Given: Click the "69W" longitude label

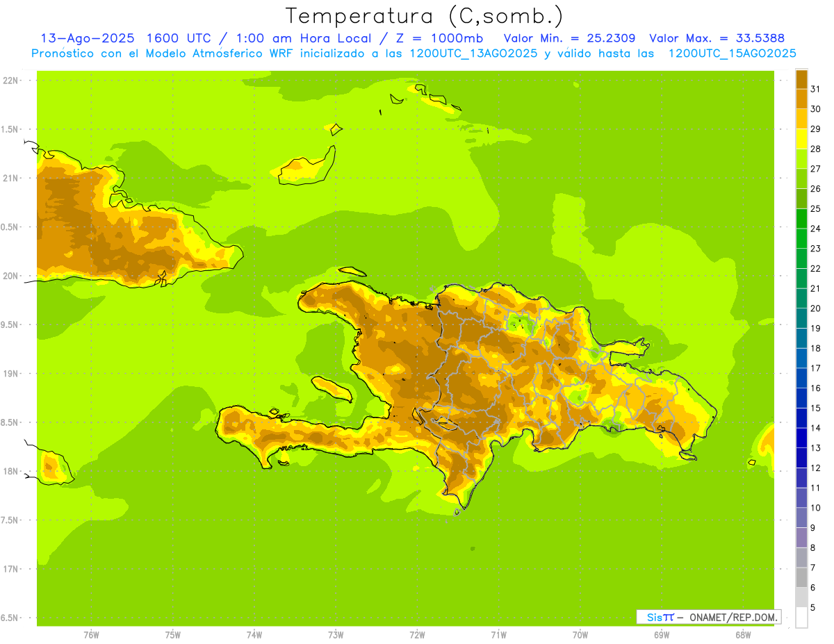Looking at the screenshot, I should (x=662, y=635).
